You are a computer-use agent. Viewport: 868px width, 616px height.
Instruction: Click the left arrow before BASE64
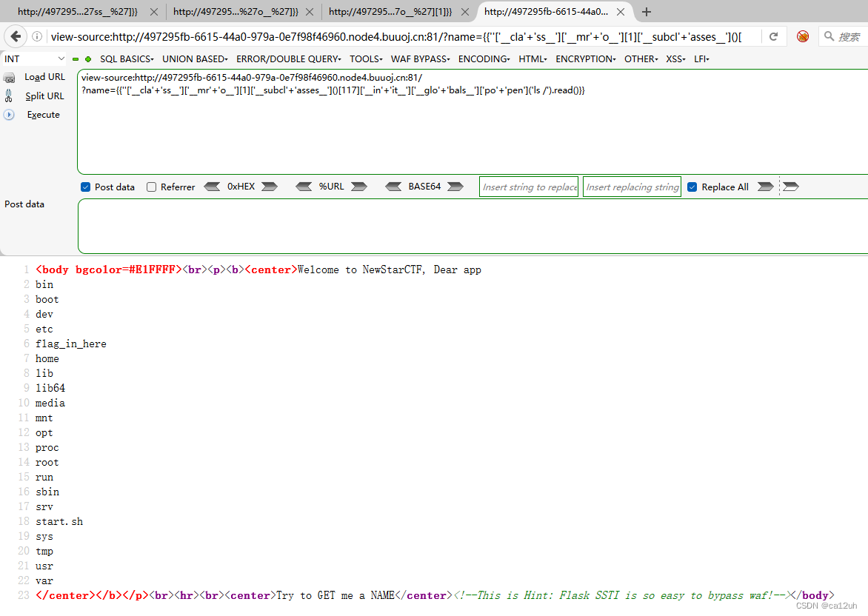(x=393, y=187)
